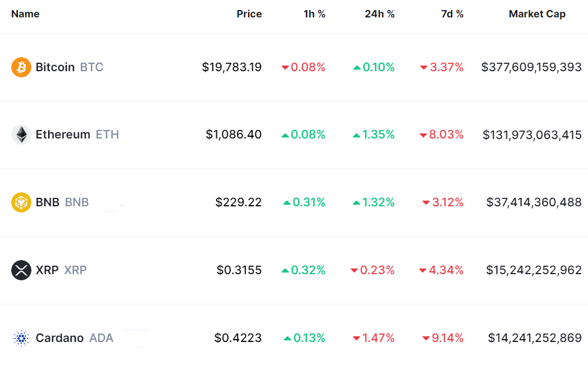
Task: Click the Ethereum diamond logo icon
Action: click(x=21, y=135)
